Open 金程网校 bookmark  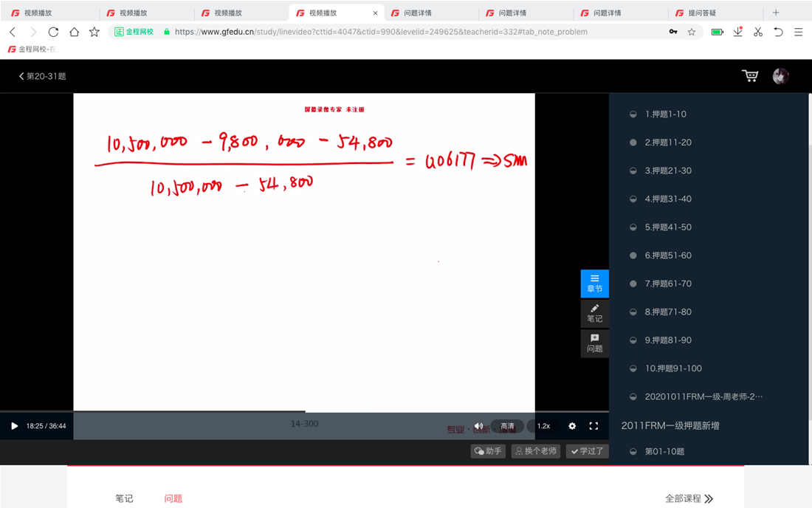[x=31, y=49]
